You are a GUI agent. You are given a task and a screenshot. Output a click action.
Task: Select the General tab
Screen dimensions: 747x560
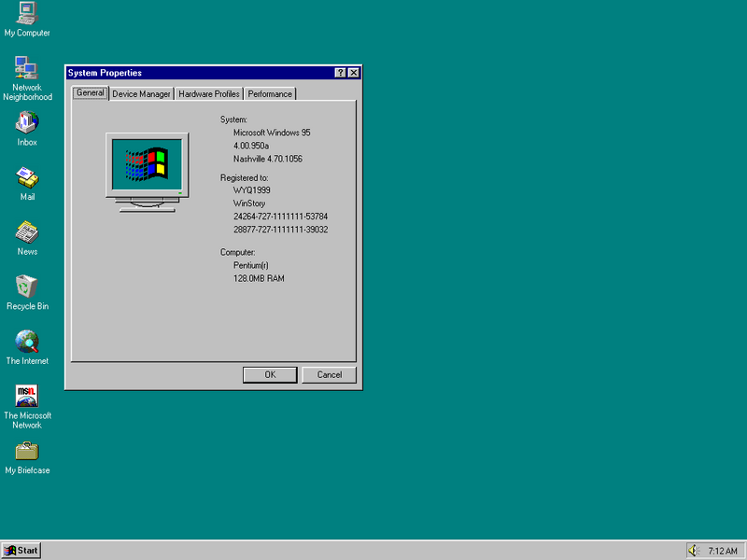(x=90, y=93)
